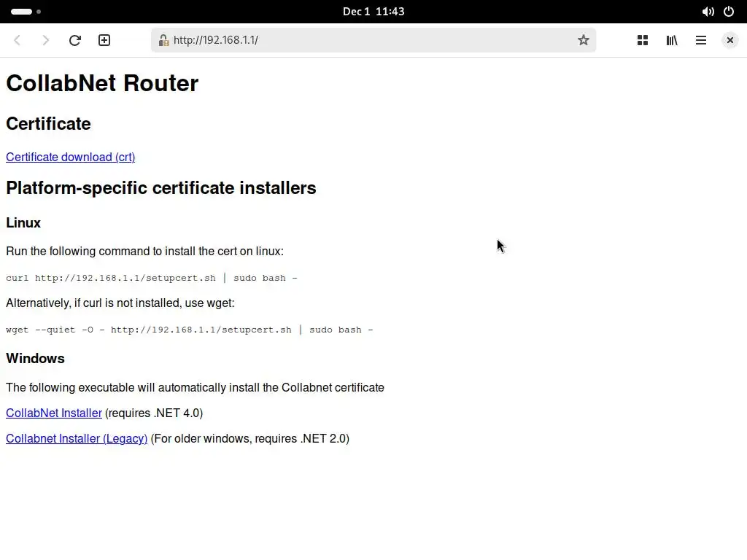Go forward to the next page
747x560 pixels.
46,40
